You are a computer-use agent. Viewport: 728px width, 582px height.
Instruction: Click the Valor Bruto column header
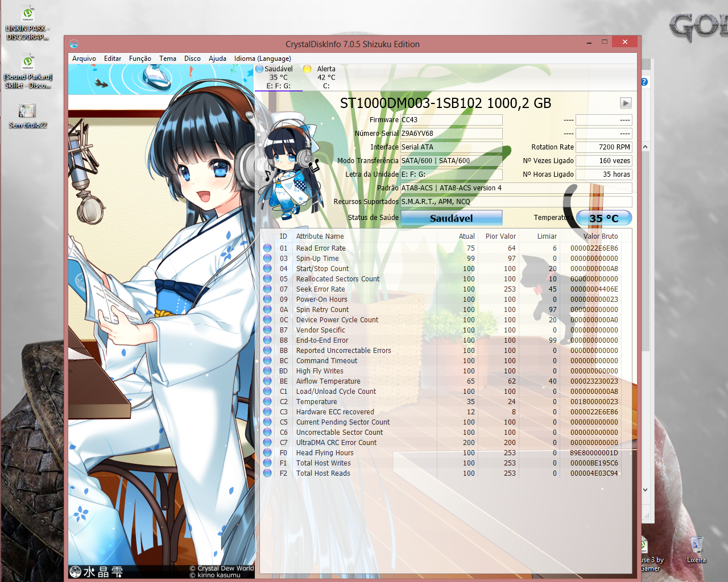point(601,236)
